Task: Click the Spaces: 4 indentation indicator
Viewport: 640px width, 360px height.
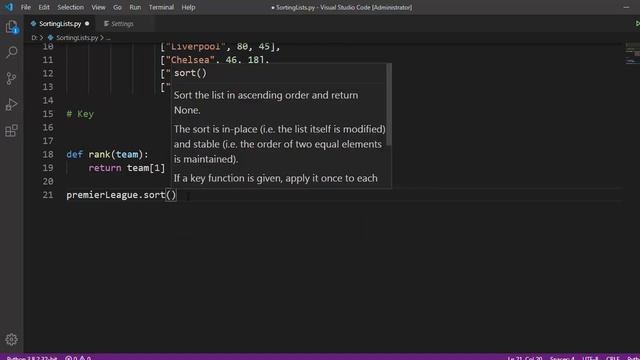Action: (562, 358)
